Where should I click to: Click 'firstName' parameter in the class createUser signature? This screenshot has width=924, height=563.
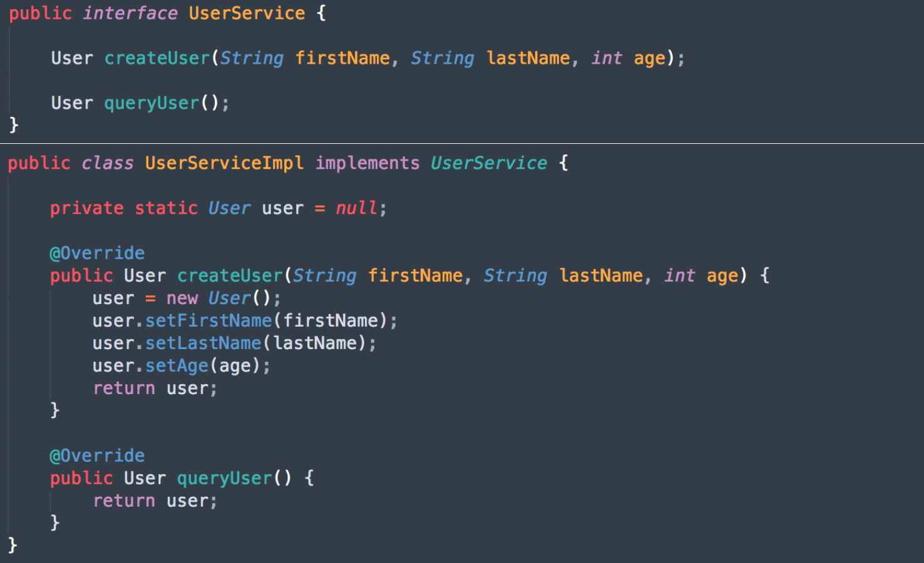[x=415, y=276]
